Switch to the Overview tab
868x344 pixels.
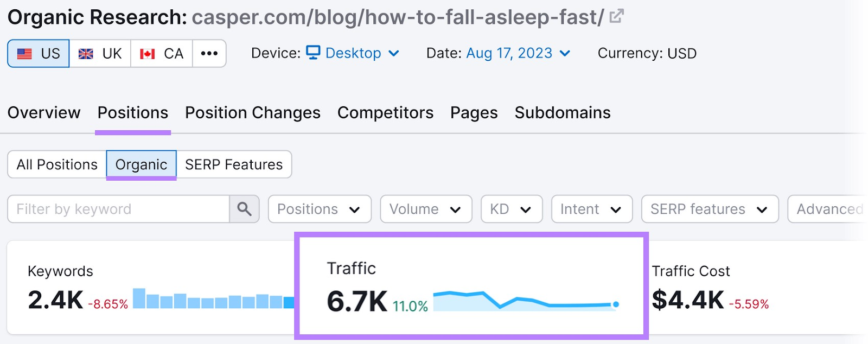click(44, 112)
